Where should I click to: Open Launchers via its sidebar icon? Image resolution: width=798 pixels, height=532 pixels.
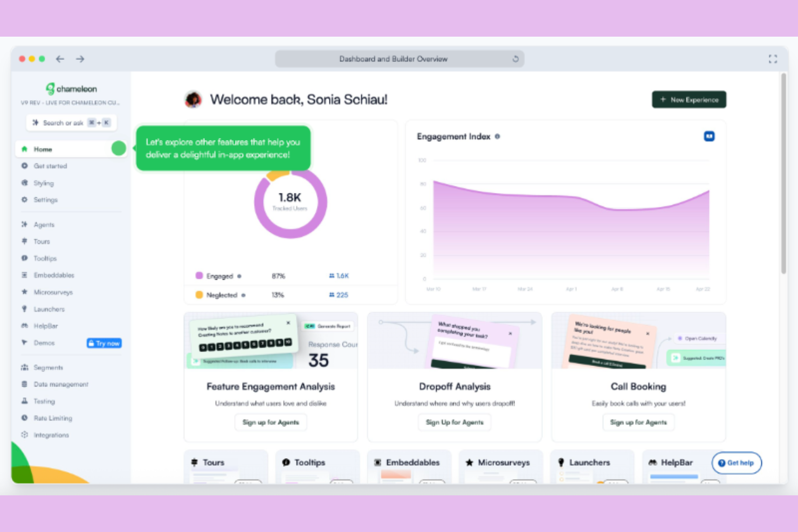tap(24, 309)
